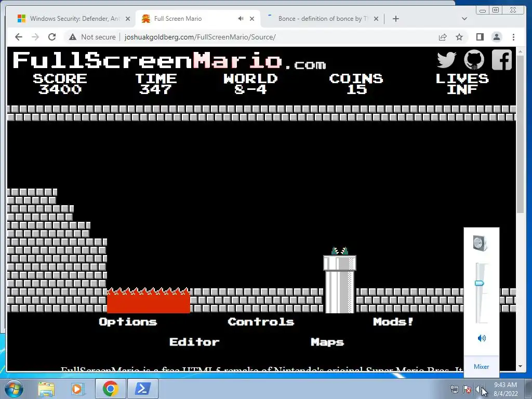Open the GitHub icon in game header
This screenshot has width=532, height=399.
[474, 60]
